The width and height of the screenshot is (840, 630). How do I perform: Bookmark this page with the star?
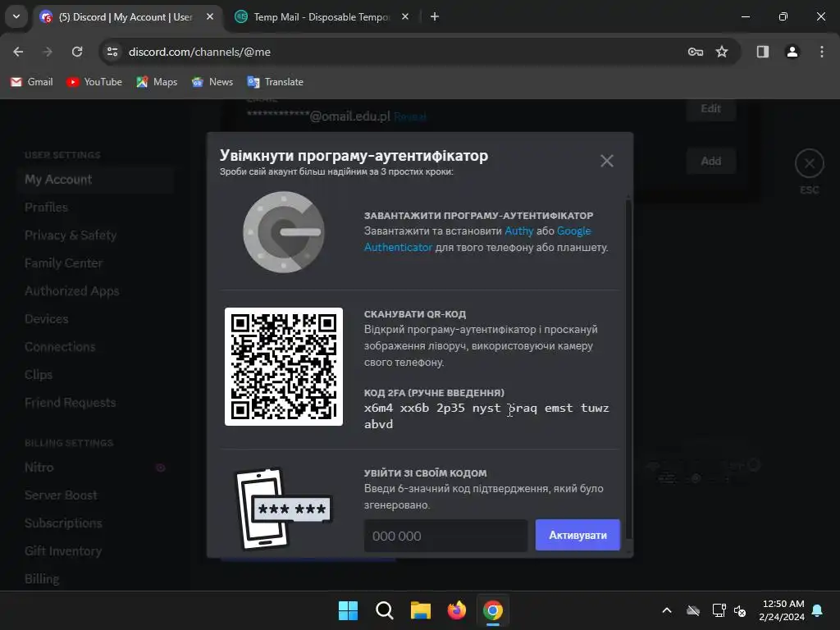click(x=722, y=52)
